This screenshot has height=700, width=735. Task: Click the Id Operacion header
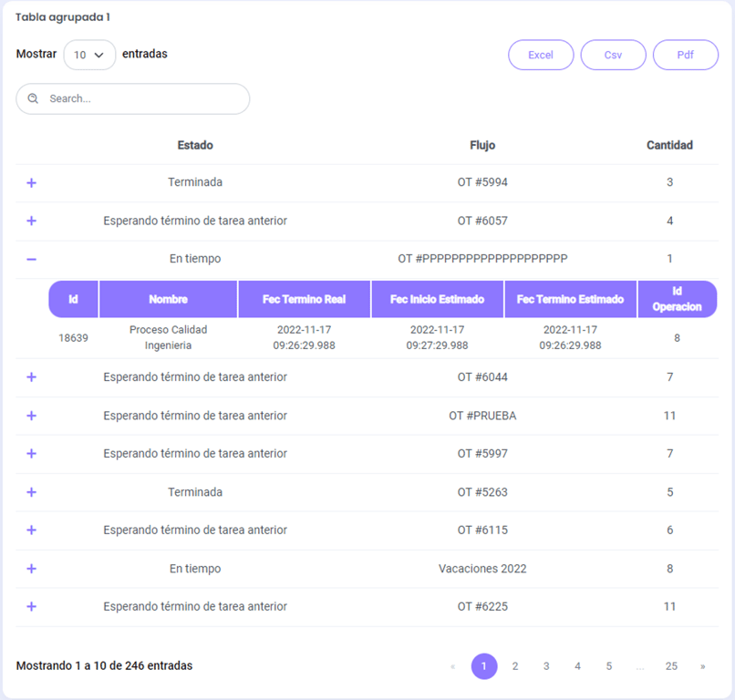(x=677, y=299)
